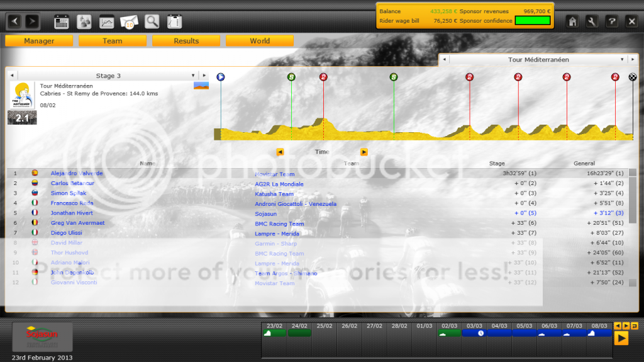The height and width of the screenshot is (362, 644).
Task: Sort by the Stage column header
Action: [497, 163]
